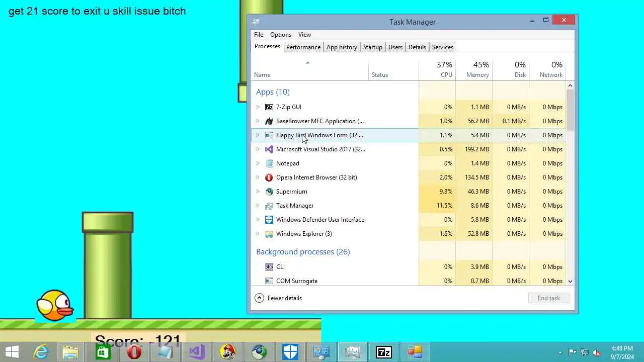Expand the Notepad process group
This screenshot has width=644, height=362.
[x=258, y=163]
